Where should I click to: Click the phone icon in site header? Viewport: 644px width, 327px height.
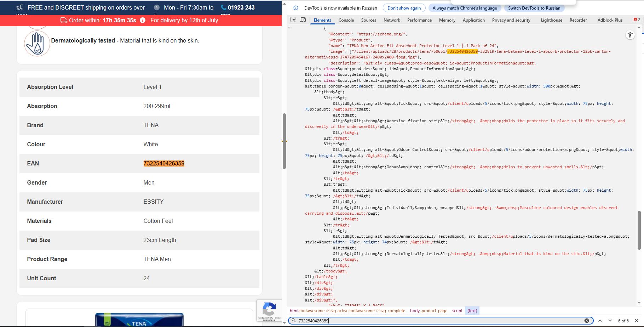[223, 7]
